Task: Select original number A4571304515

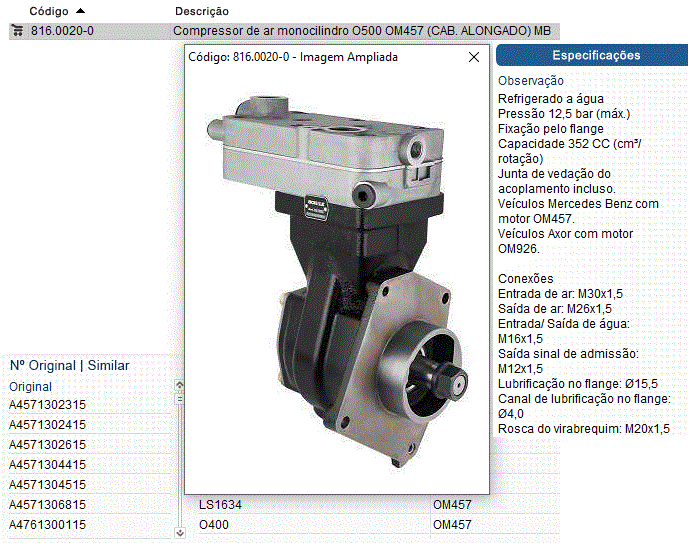Action: [48, 485]
